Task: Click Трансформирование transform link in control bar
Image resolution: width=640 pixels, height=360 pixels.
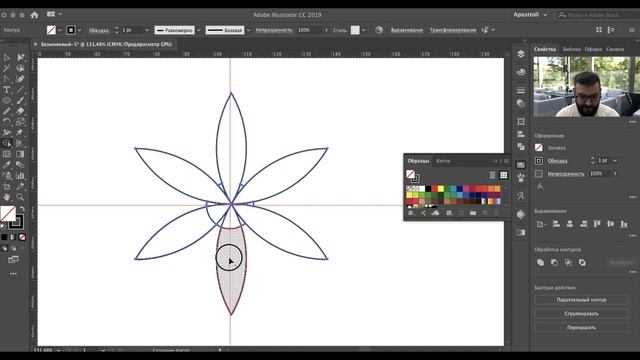Action: tap(453, 30)
